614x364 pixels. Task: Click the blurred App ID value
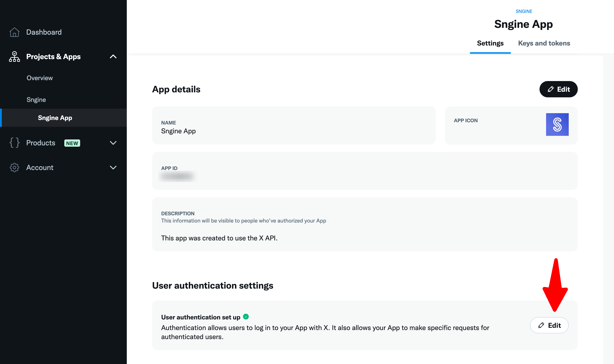click(x=177, y=176)
